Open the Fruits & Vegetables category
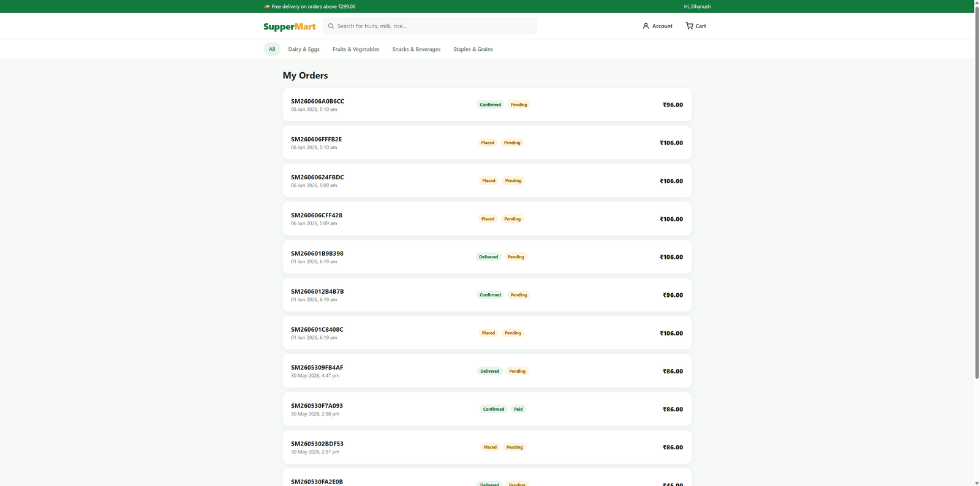The height and width of the screenshot is (486, 980). coord(356,49)
